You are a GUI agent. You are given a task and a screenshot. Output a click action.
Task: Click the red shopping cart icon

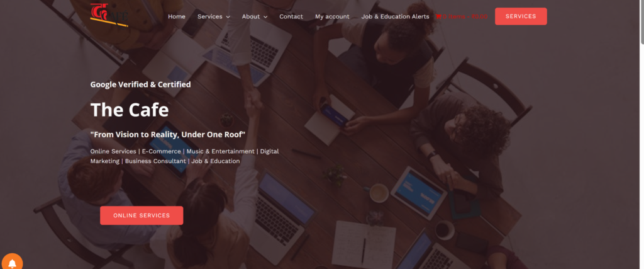pyautogui.click(x=438, y=16)
